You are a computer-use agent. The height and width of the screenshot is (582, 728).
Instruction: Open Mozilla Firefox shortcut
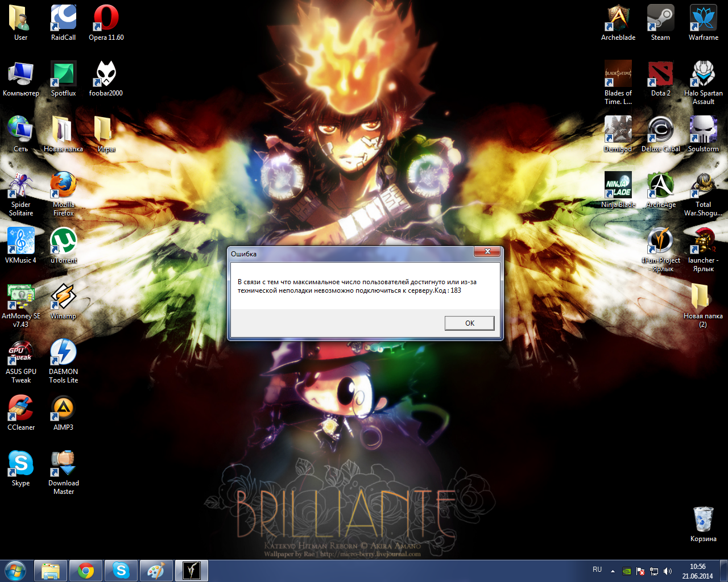pos(63,194)
